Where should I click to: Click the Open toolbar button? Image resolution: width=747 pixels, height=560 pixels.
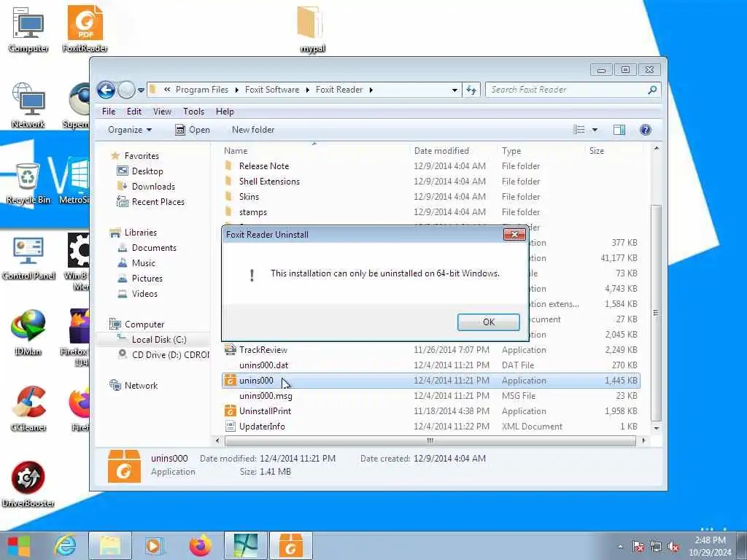[x=193, y=130]
